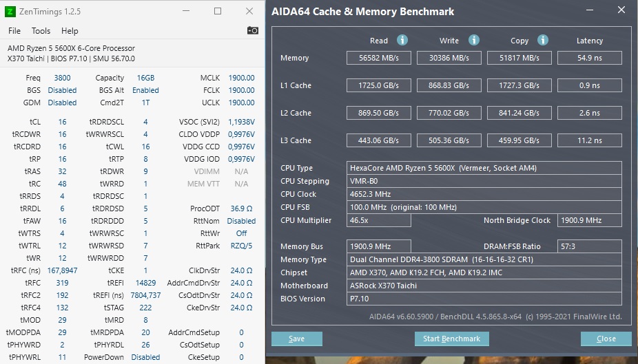Click the Copy column info icon
This screenshot has height=364, width=638.
[x=543, y=40]
